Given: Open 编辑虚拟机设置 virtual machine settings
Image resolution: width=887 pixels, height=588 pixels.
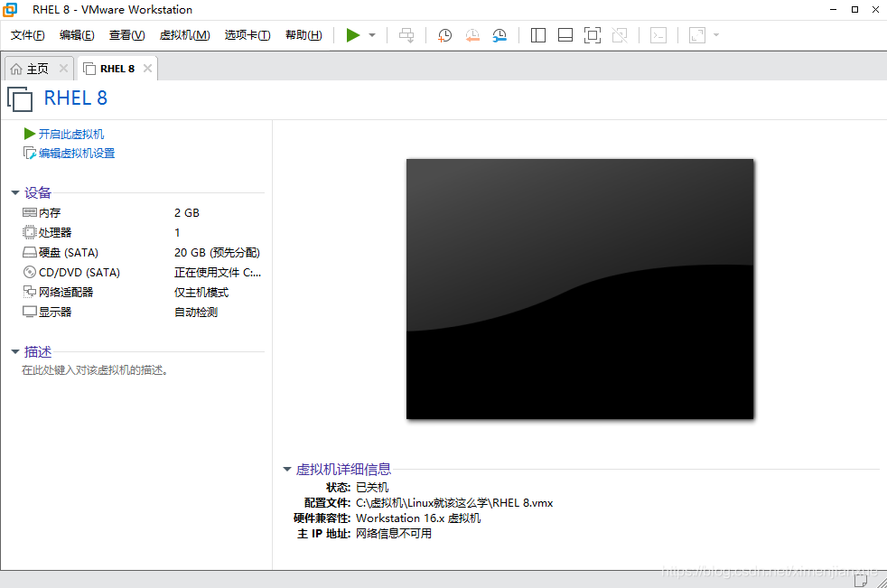Looking at the screenshot, I should click(x=76, y=153).
